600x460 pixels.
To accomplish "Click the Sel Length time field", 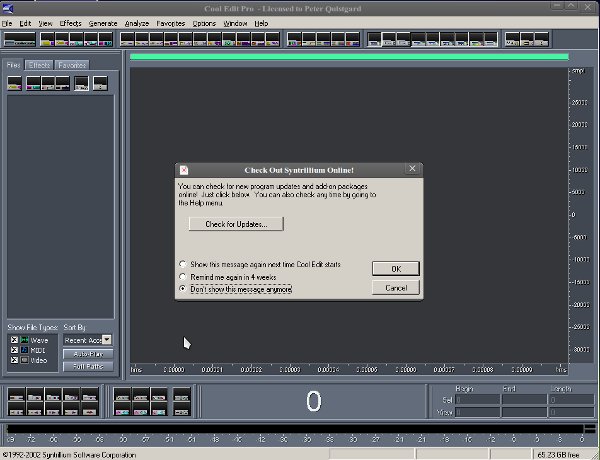I will [571, 400].
